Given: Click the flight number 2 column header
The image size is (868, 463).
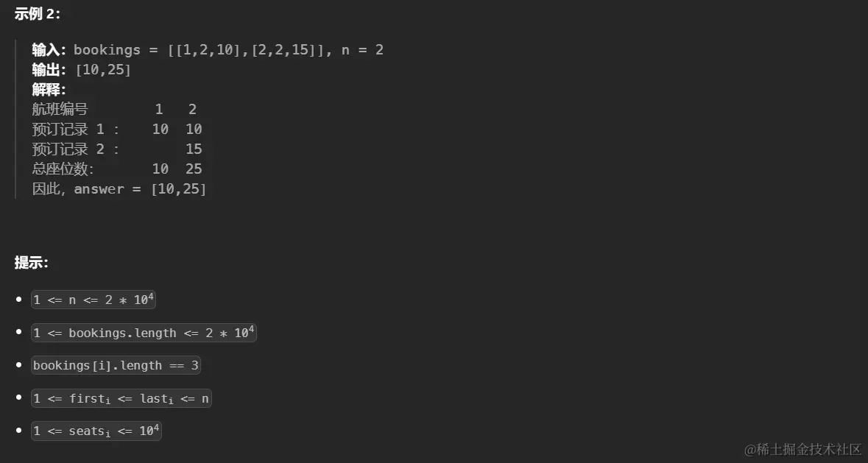Looking at the screenshot, I should (193, 109).
